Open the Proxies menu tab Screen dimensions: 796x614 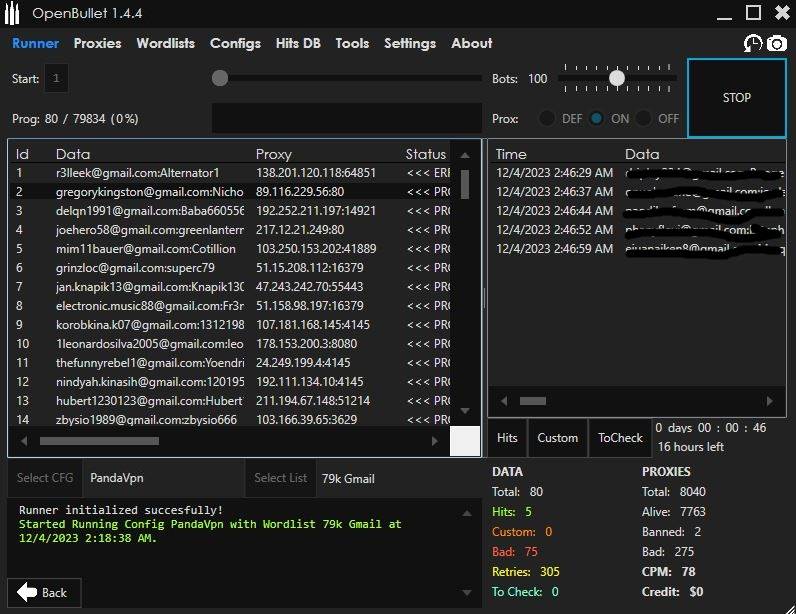97,43
